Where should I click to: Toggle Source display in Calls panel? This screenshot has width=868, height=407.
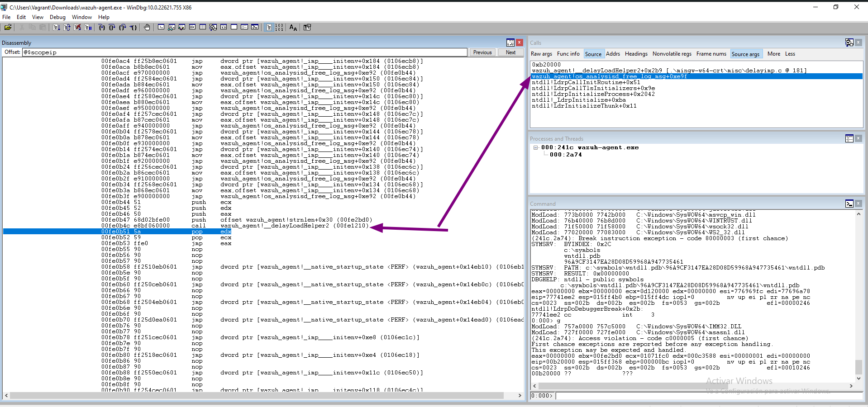click(x=593, y=54)
